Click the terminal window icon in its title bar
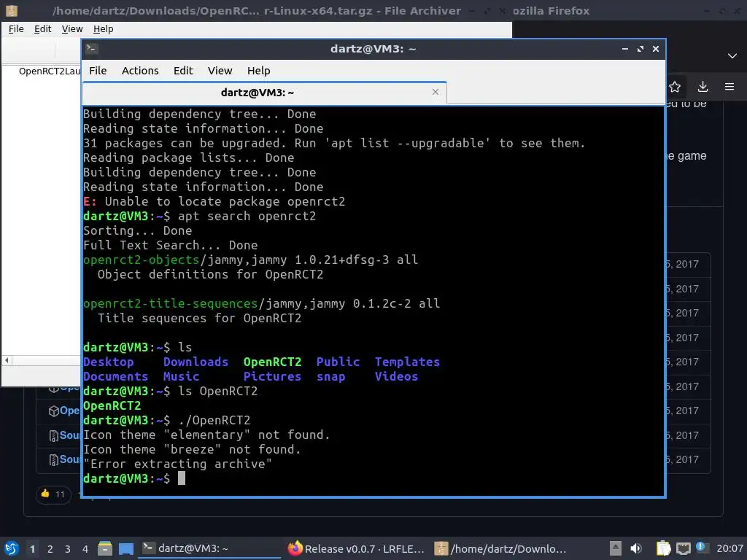Screen dimensions: 747x560 pyautogui.click(x=92, y=49)
